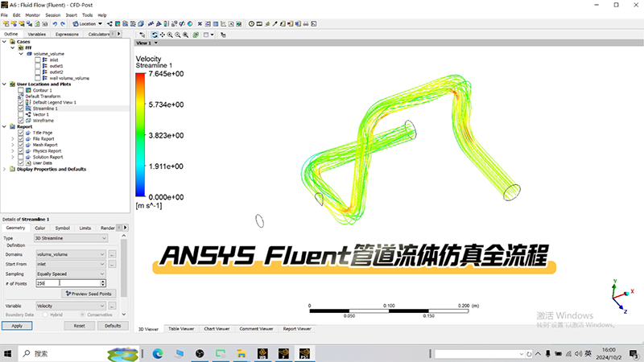Click the Preview Seed Points button
The height and width of the screenshot is (362, 644).
89,294
